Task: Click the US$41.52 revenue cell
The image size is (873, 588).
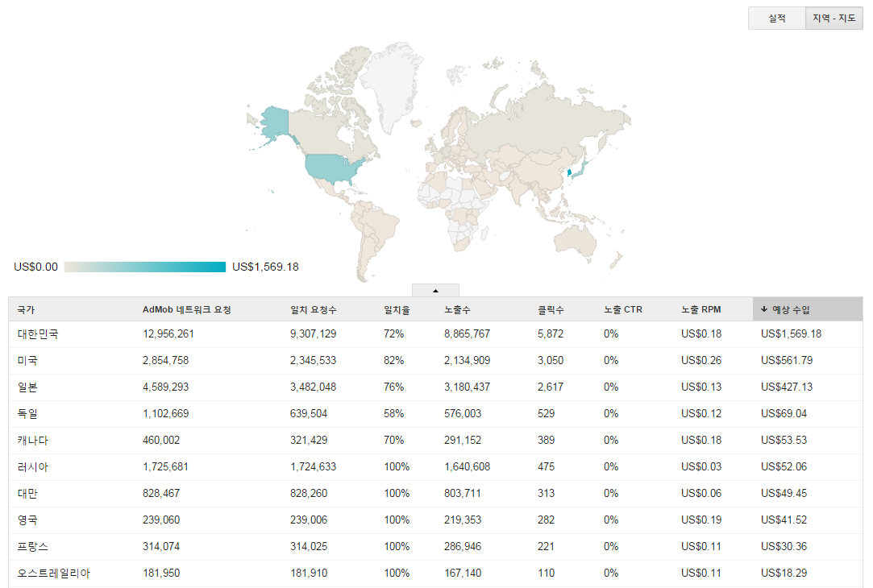Action: pos(784,520)
